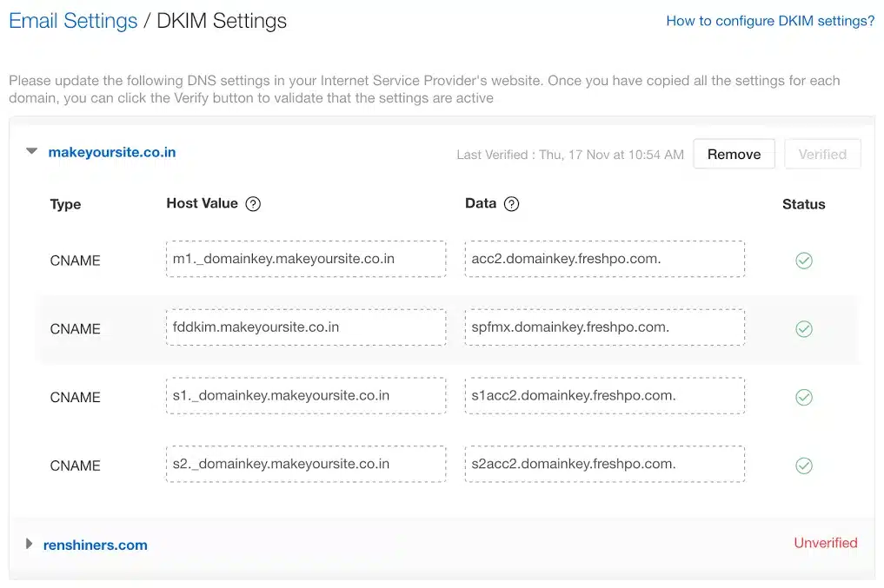Open the renshiners.com domain name
This screenshot has width=884, height=588.
click(96, 545)
